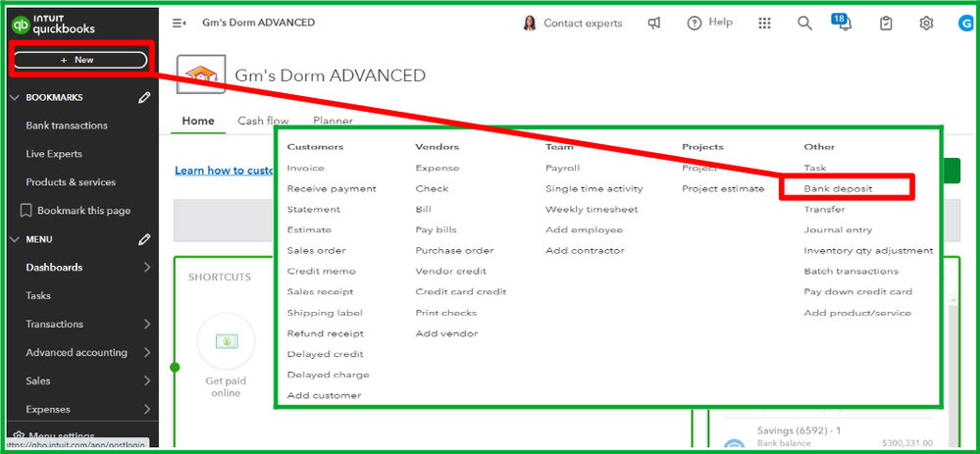
Task: Select Vendor credit
Action: point(450,271)
